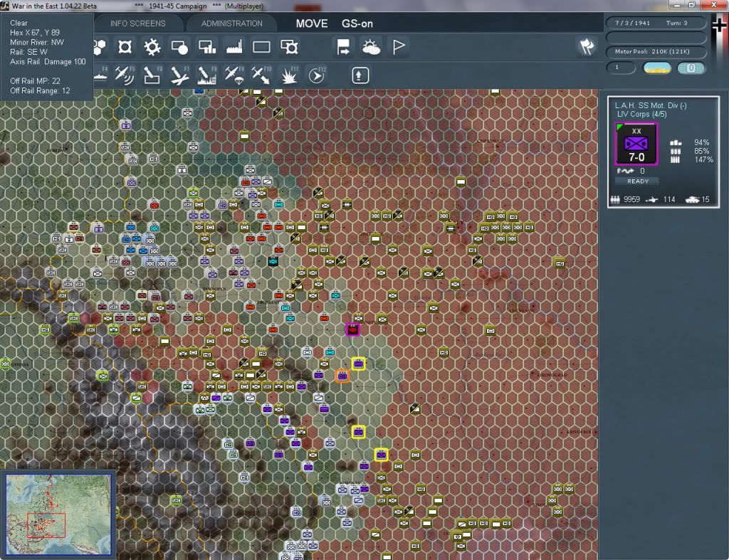The image size is (729, 560).
Task: Click the rectangle-with-circle toolbar icon
Action: tap(179, 47)
